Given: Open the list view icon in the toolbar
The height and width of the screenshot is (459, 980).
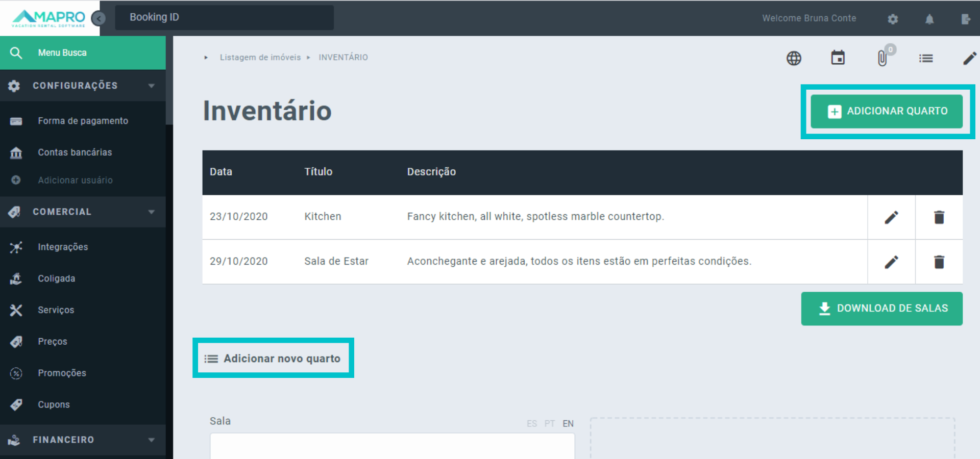Looking at the screenshot, I should tap(925, 58).
